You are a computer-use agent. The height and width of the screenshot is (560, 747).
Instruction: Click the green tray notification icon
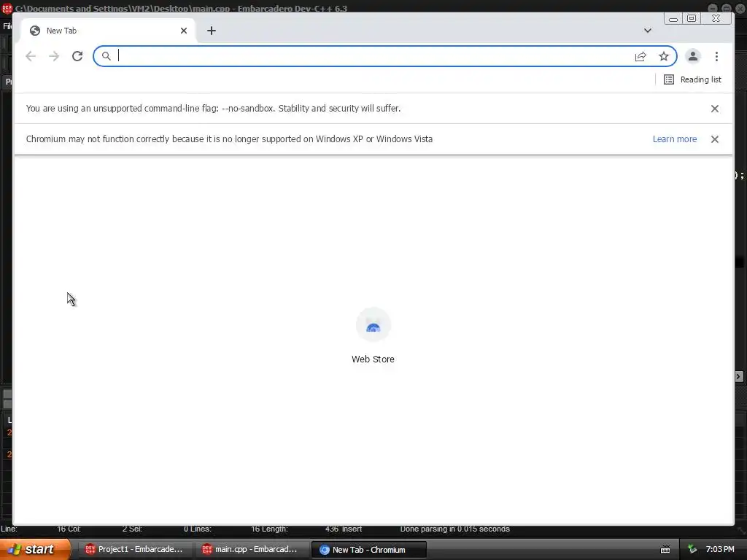coord(692,550)
